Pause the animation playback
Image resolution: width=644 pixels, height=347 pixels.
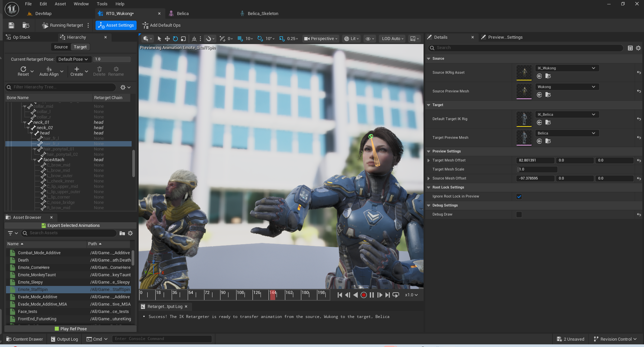click(x=372, y=295)
